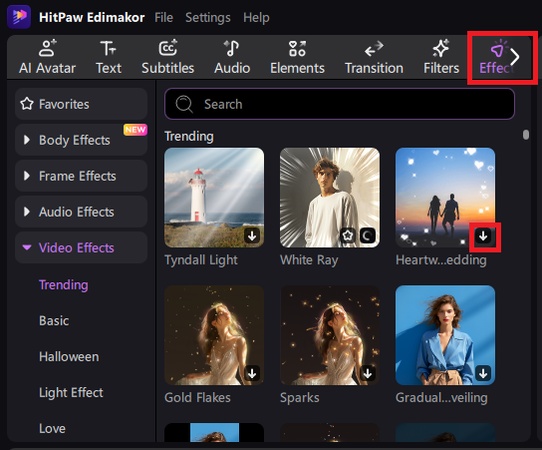Select the Trending subcategory
The image size is (542, 450).
[64, 285]
